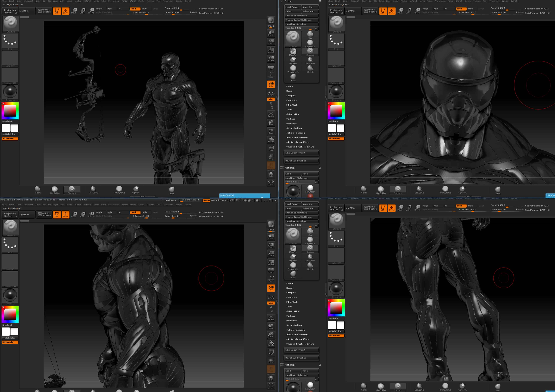
Task: Pick TrimDynamic brush in lower Brush panel
Action: 293,266
